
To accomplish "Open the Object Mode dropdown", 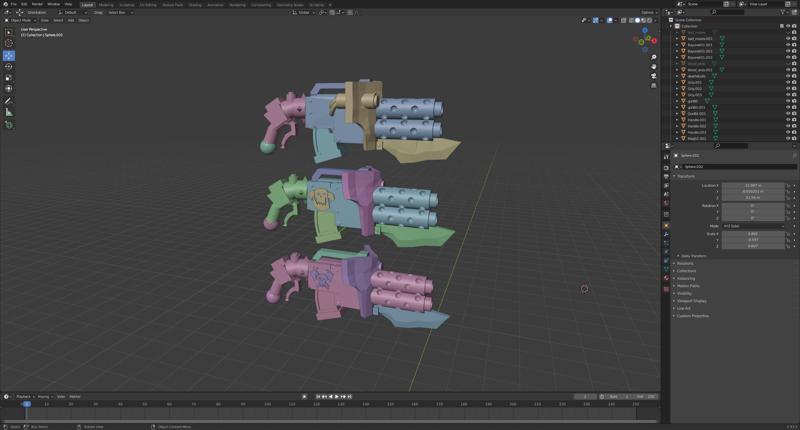I will click(20, 20).
